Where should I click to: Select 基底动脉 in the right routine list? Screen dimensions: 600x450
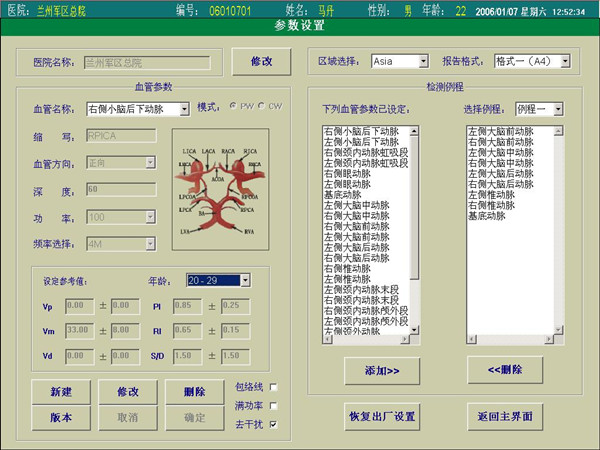[488, 216]
